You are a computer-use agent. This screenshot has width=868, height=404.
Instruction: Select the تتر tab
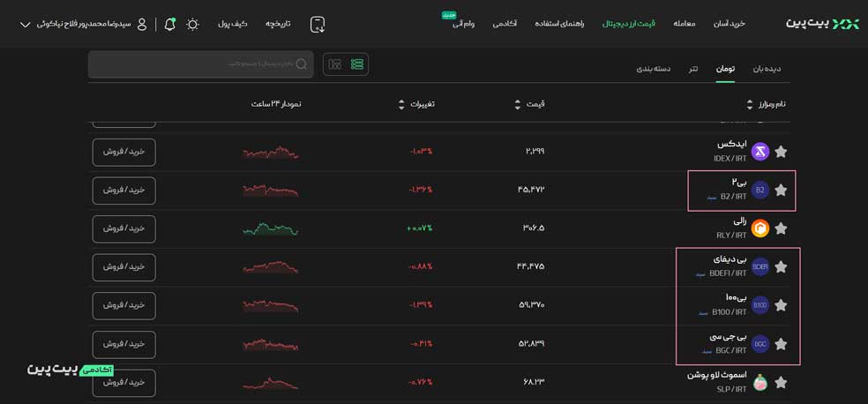coord(693,69)
